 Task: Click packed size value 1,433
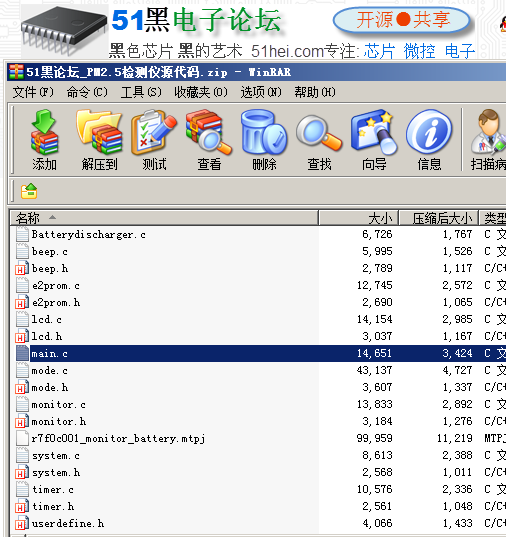pyautogui.click(x=457, y=523)
